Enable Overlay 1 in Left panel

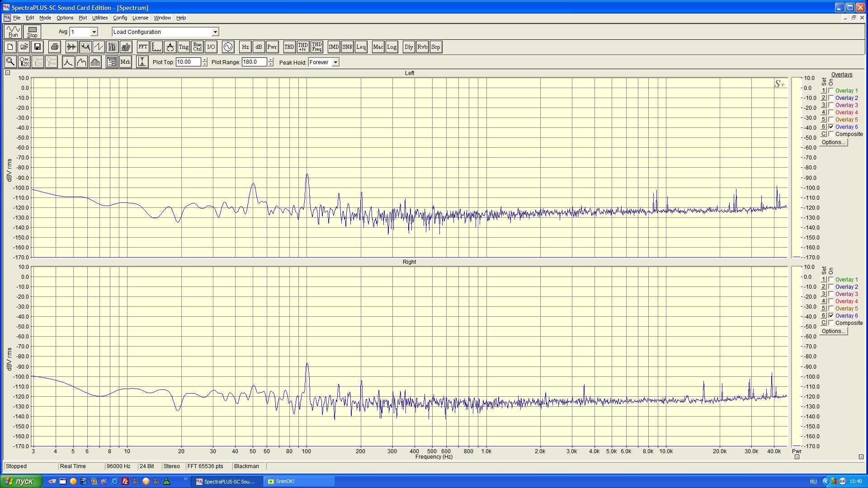[831, 91]
